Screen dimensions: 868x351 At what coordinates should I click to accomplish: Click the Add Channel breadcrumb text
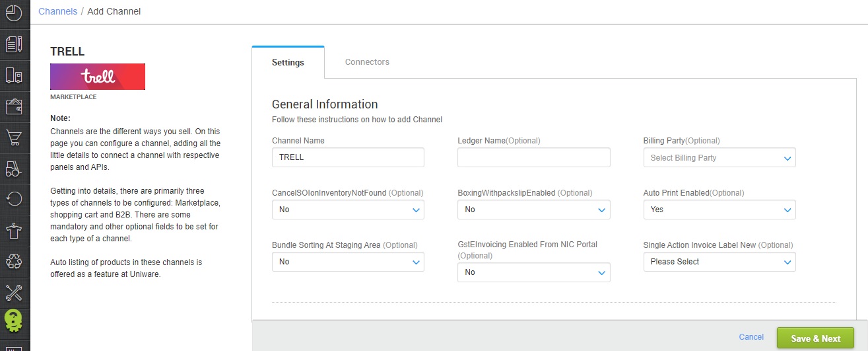(x=114, y=11)
